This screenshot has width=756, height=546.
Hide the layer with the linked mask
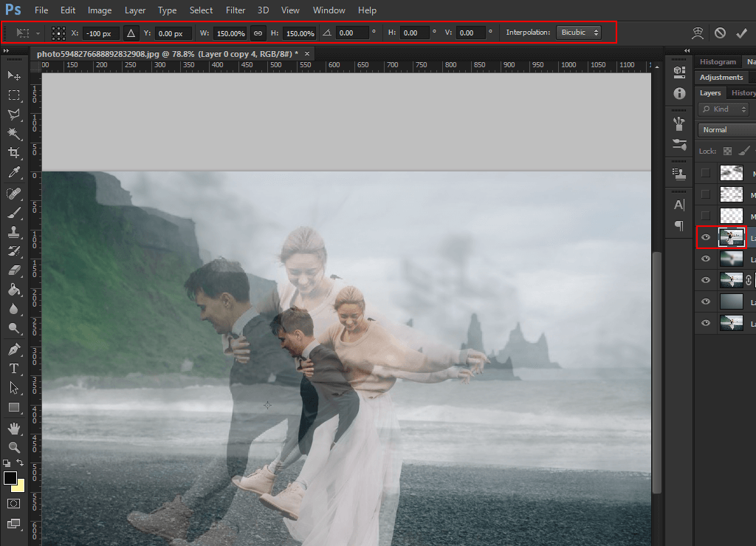706,280
